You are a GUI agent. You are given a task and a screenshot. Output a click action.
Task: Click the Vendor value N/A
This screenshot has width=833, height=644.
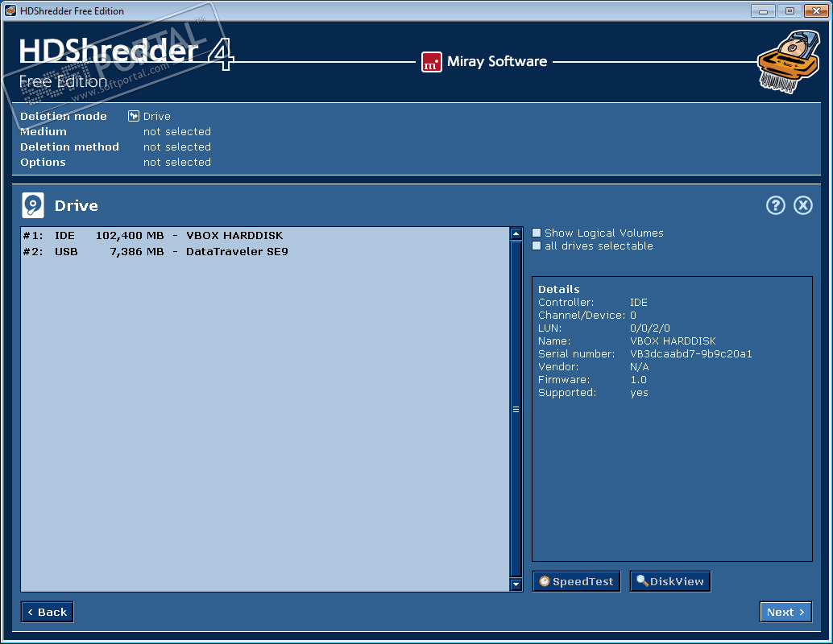pos(639,367)
